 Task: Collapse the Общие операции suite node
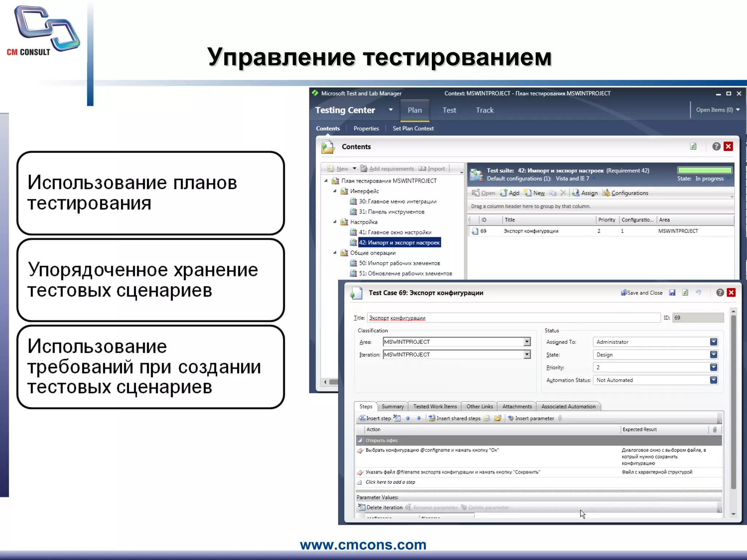click(335, 252)
